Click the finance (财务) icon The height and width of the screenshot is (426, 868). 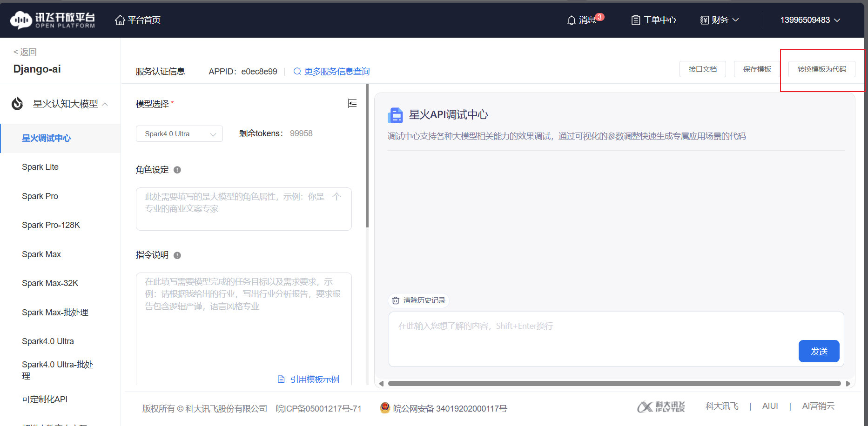coord(705,20)
